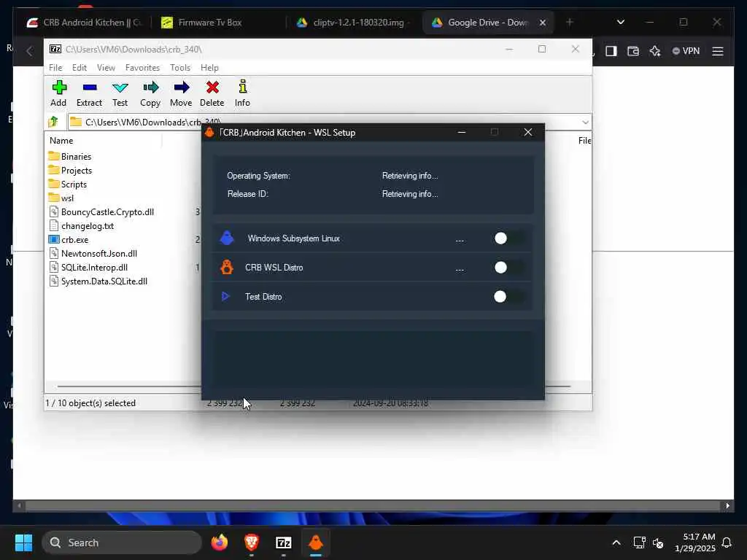Viewport: 747px width, 560px height.
Task: Expand the 7-Zip address path dropdown
Action: tap(585, 122)
